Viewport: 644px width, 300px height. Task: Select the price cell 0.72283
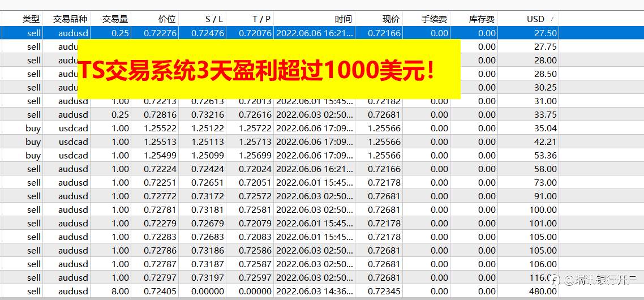(160, 237)
